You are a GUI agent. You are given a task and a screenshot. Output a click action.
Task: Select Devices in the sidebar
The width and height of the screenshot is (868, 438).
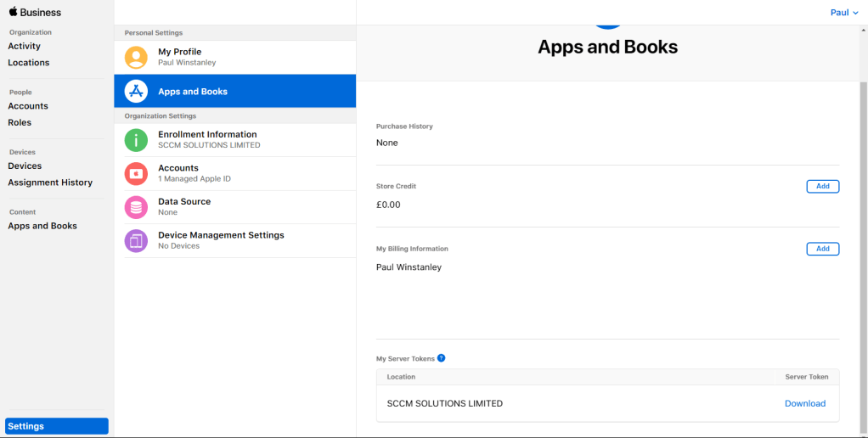(25, 166)
